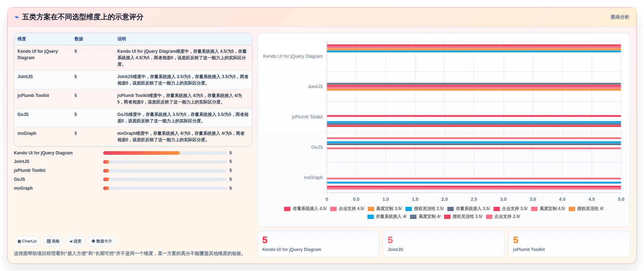644x271 pixels.
Task: Open the JointJS data card
Action: [x=443, y=244]
